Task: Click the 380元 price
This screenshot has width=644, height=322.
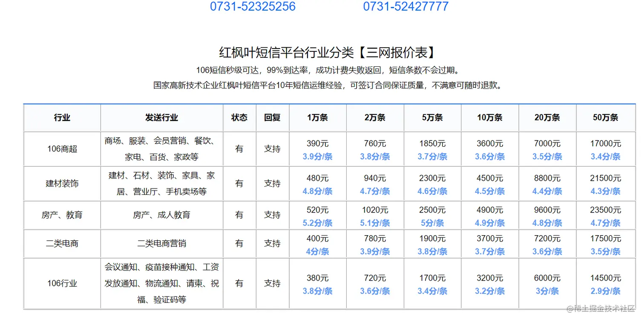Action: click(318, 278)
